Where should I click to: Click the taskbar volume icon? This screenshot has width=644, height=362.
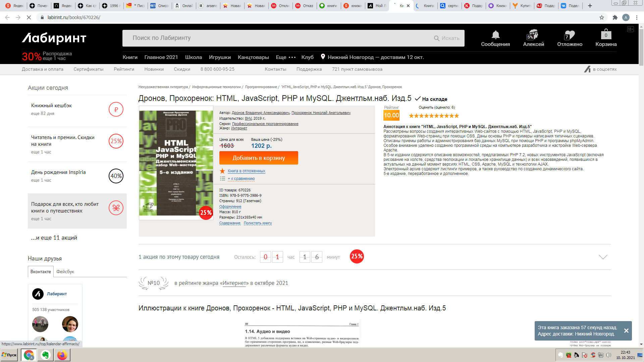608,355
